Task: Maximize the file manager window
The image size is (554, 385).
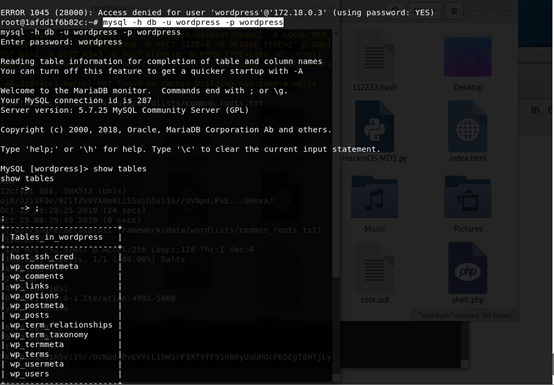Action: (493, 11)
